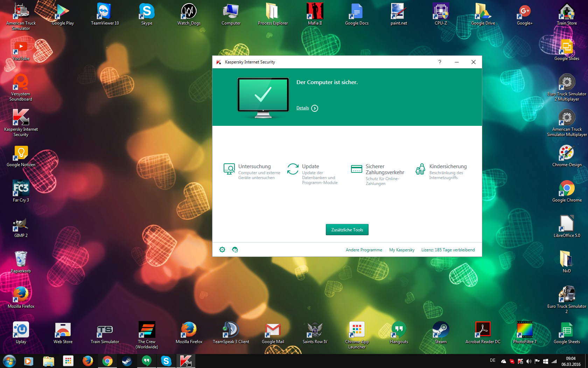Select the Uplay desktop shortcut
The width and height of the screenshot is (588, 368).
tap(21, 333)
